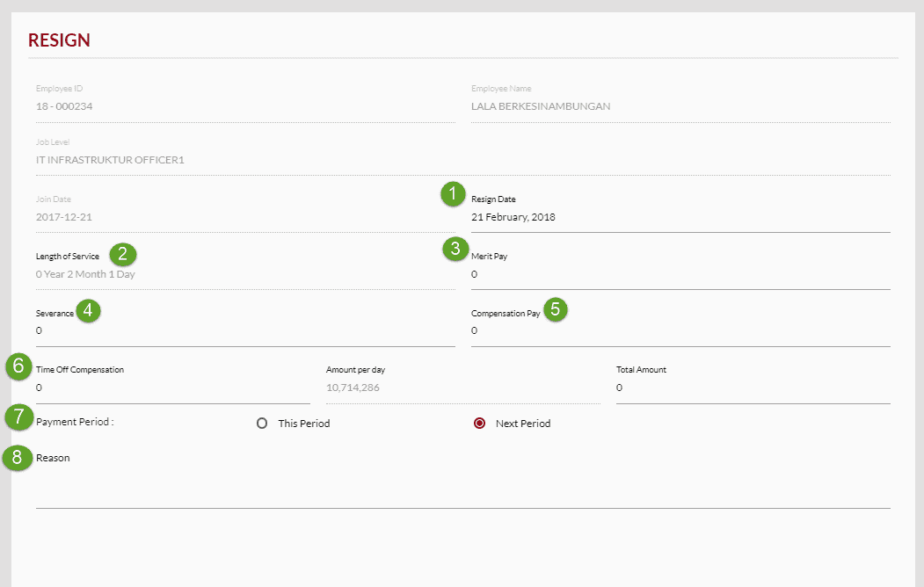Click the Severance input field
This screenshot has width=924, height=587.
pos(244,331)
